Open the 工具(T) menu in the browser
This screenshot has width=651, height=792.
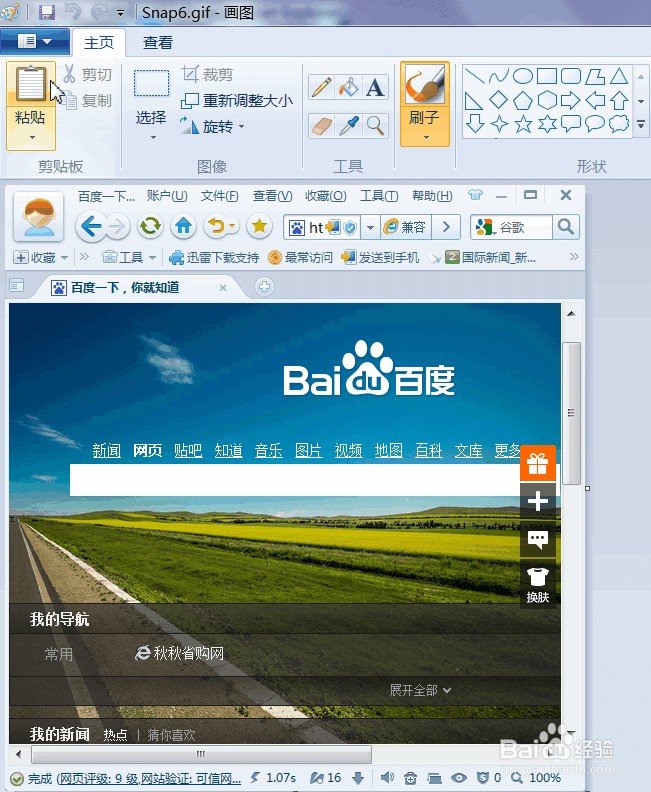pos(379,195)
